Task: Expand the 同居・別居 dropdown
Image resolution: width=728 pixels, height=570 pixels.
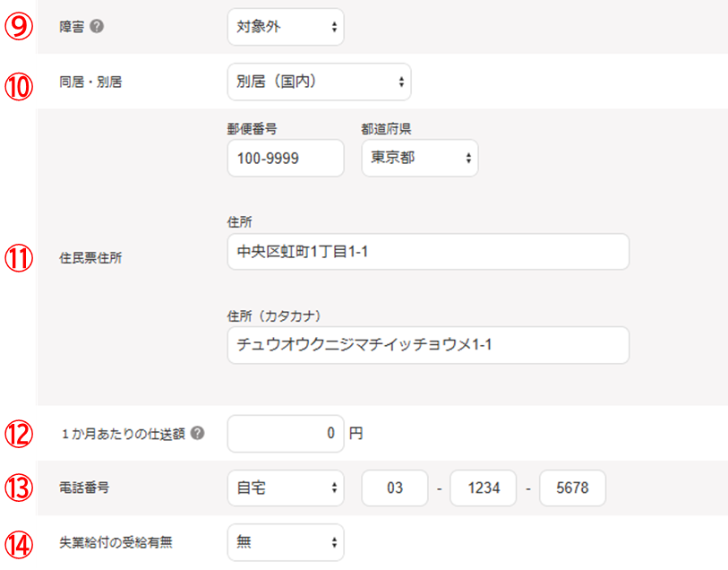Action: tap(319, 82)
